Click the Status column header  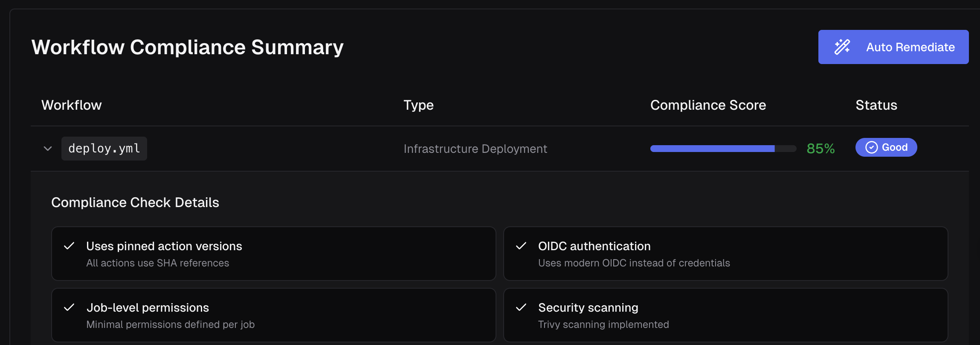876,105
